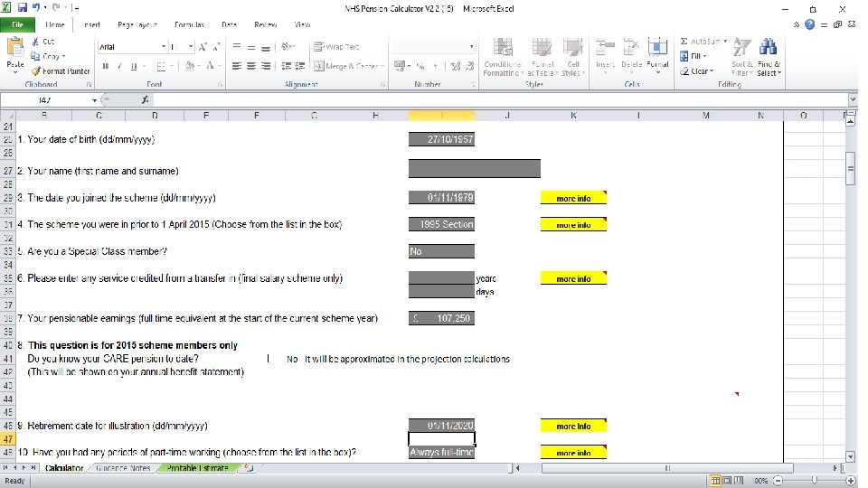Viewport: 868px width, 488px height.
Task: Click the Excel Help question mark icon
Action: coord(809,24)
